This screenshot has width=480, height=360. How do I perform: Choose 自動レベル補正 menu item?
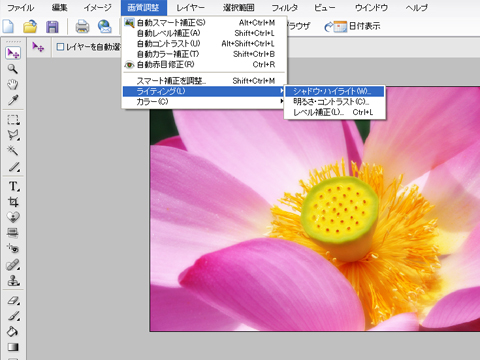coord(204,33)
